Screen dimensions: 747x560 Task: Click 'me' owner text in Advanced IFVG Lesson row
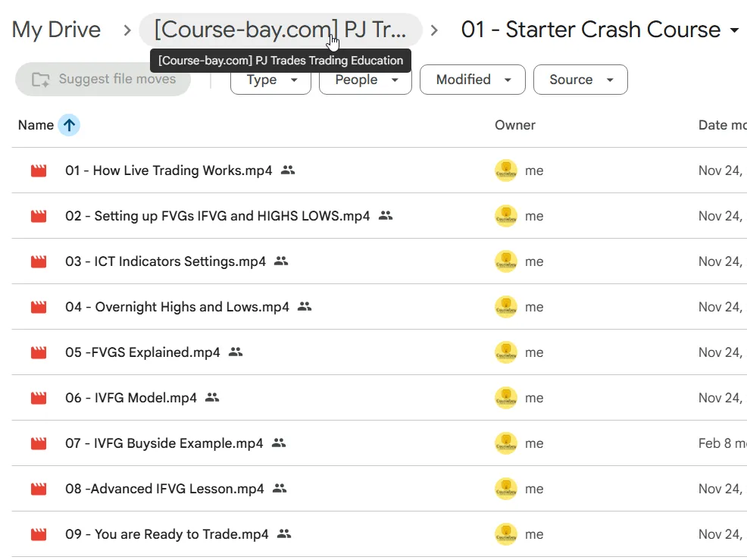pos(534,489)
